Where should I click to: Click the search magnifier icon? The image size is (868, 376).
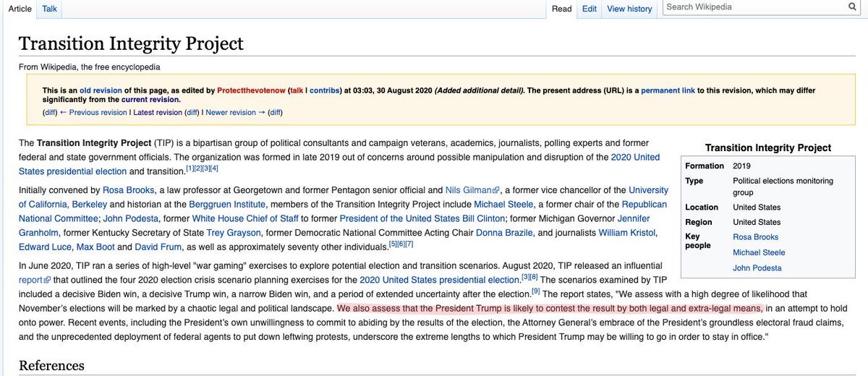pyautogui.click(x=852, y=7)
